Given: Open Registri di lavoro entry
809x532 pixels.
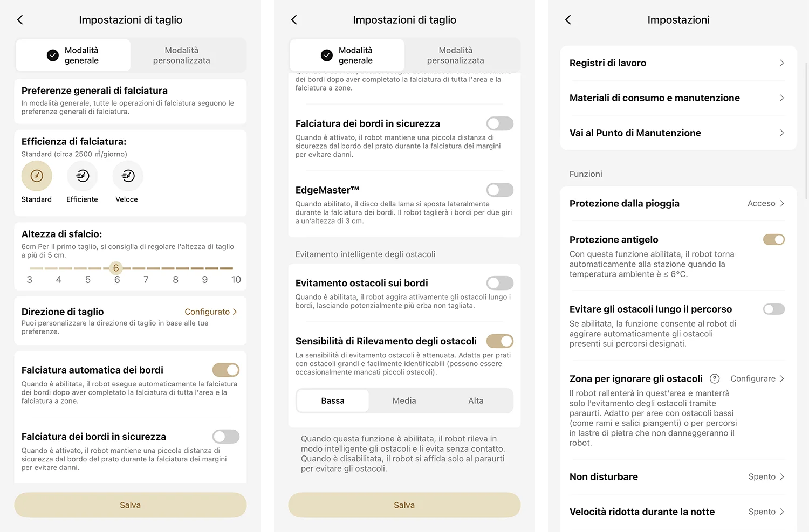Looking at the screenshot, I should pyautogui.click(x=678, y=63).
